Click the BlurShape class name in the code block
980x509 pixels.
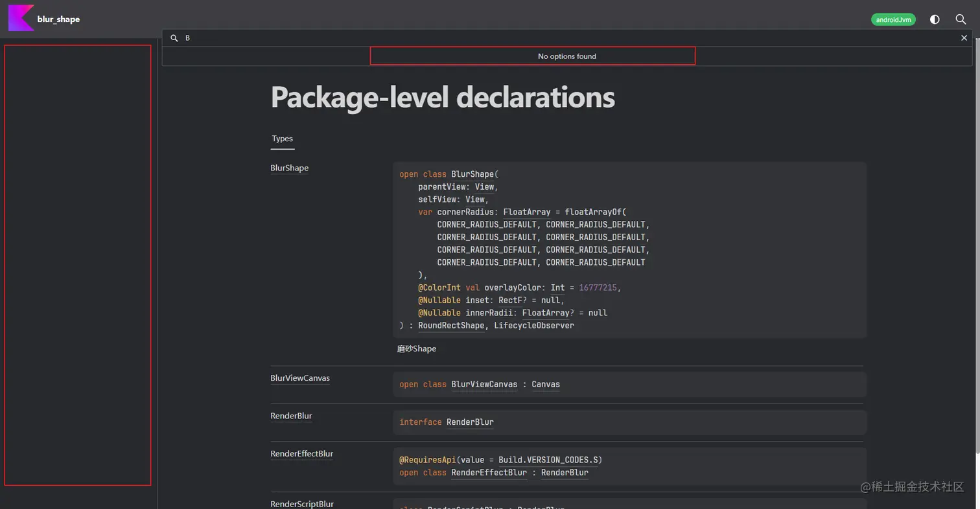(x=472, y=174)
